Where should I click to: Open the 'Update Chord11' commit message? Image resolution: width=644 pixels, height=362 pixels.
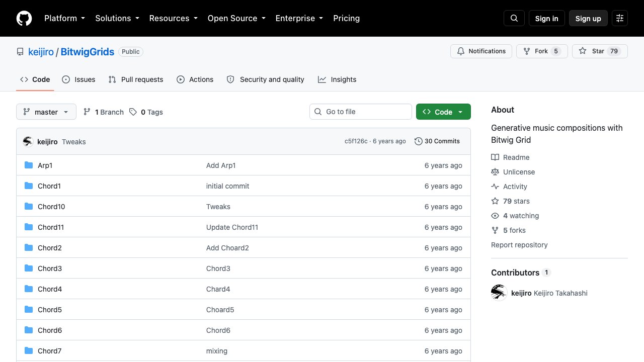[x=232, y=227]
